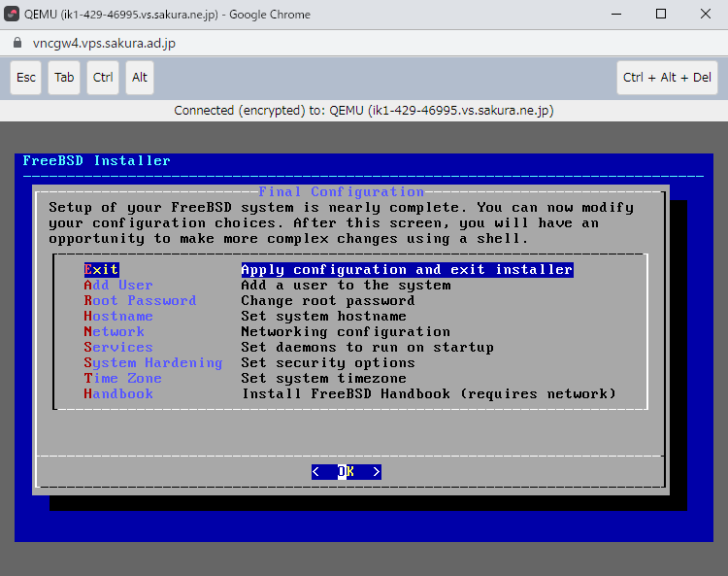Select the Exit menu entry

[101, 270]
